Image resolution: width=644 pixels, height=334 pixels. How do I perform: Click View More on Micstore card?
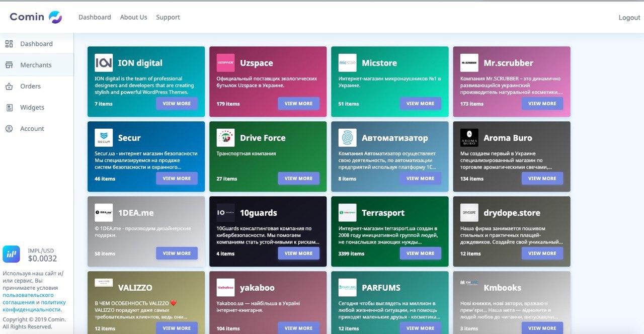(421, 104)
